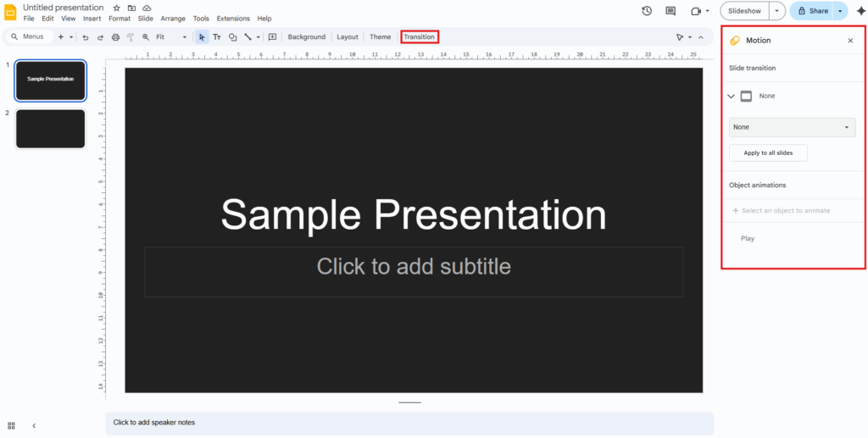Screen dimensions: 868x438
Task: Hide the menus with up chevron
Action: point(701,37)
